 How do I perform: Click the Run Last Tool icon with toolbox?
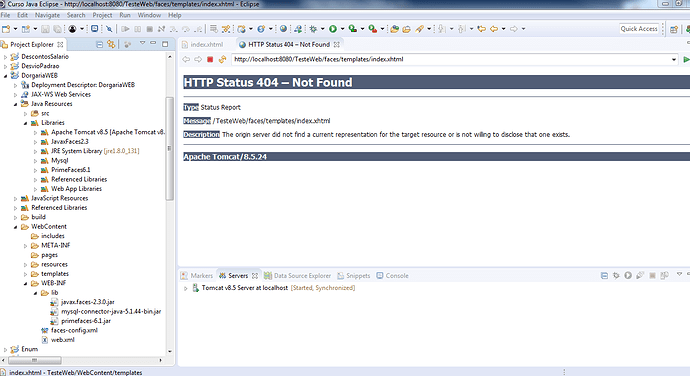[x=373, y=29]
